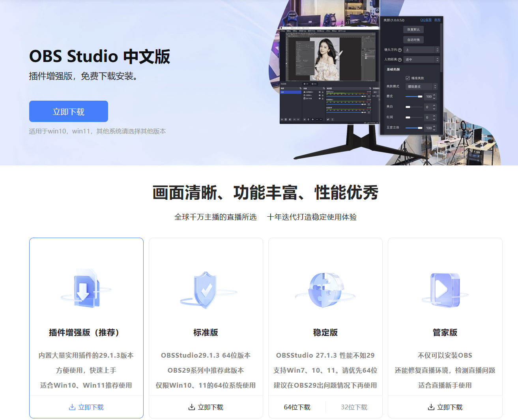Click the blue 立即下载 hero button

(69, 111)
